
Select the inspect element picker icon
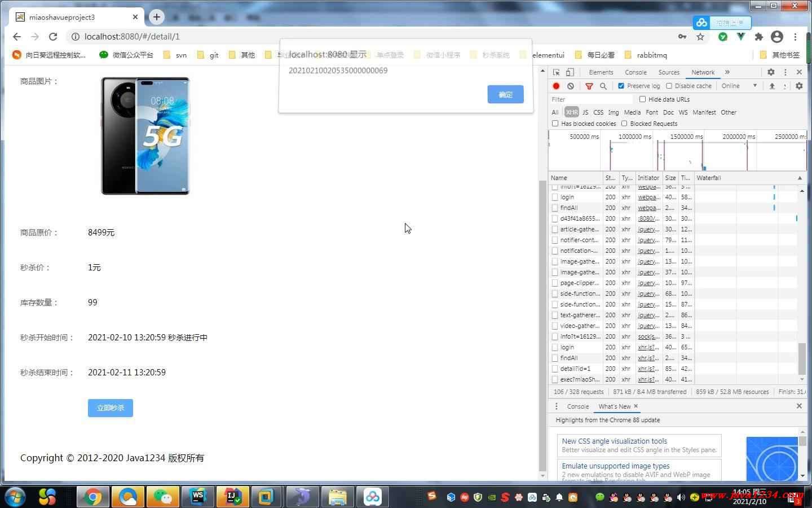pyautogui.click(x=557, y=72)
